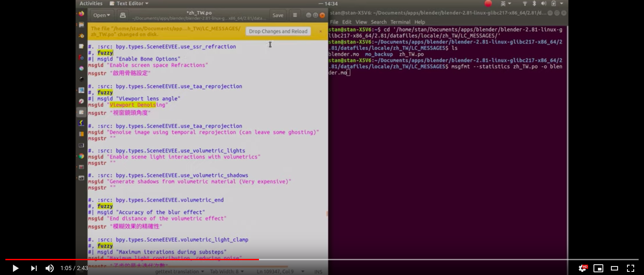The image size is (644, 275).
Task: Open the Files icon in dock
Action: (81, 25)
